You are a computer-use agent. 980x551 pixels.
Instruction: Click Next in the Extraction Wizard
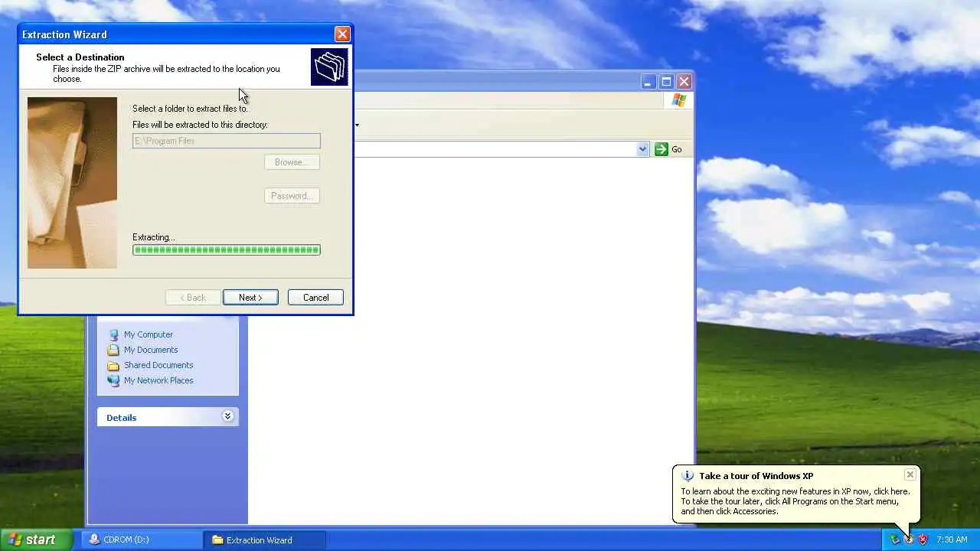click(x=250, y=298)
